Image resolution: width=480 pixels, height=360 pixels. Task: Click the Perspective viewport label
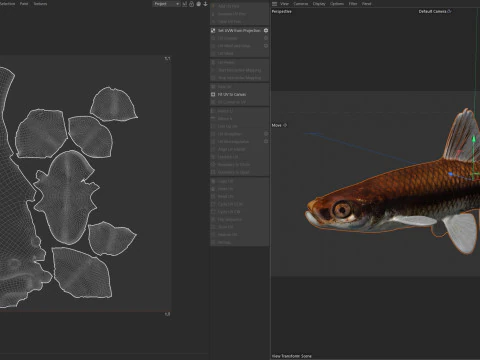coord(282,11)
